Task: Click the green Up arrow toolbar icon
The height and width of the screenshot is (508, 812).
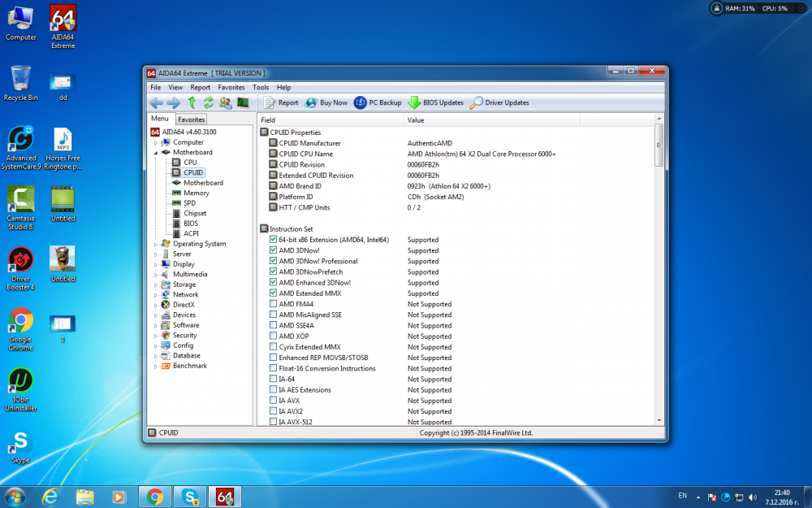Action: point(192,102)
